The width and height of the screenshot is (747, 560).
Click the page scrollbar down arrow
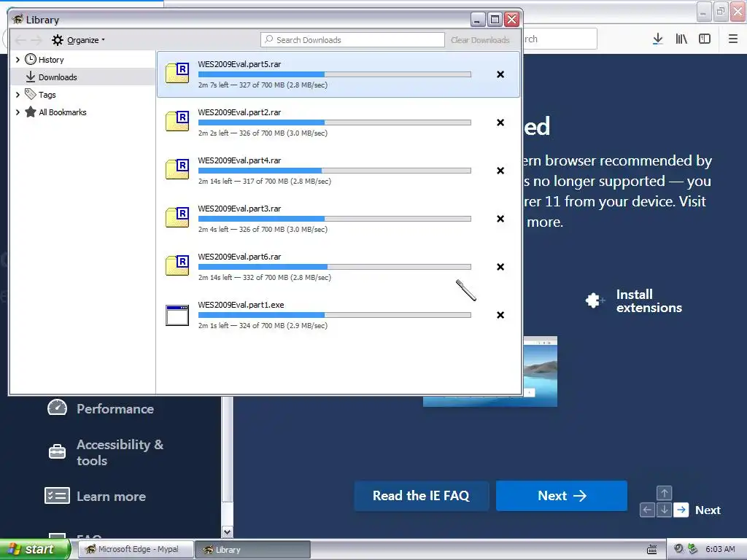(228, 532)
